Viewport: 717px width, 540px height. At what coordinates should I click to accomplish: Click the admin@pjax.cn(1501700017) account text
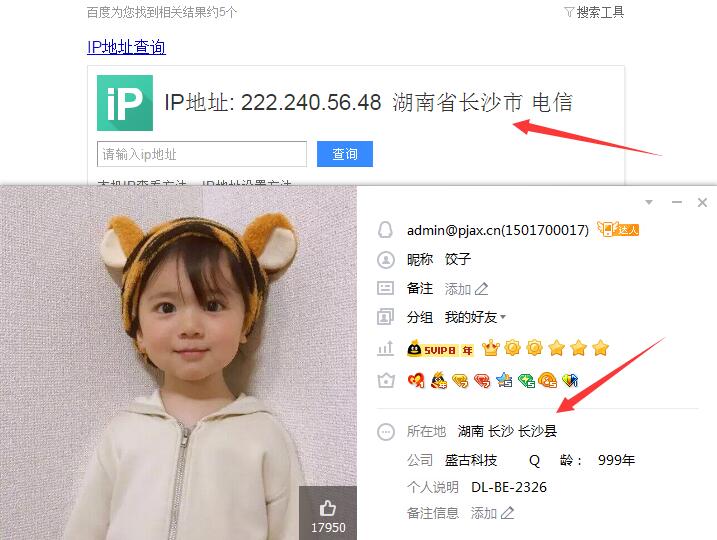tap(498, 230)
